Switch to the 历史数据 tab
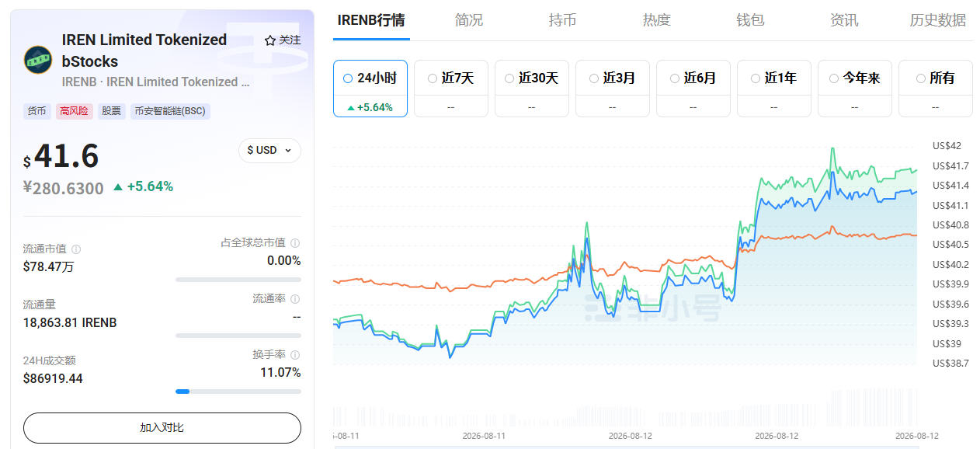 point(938,20)
